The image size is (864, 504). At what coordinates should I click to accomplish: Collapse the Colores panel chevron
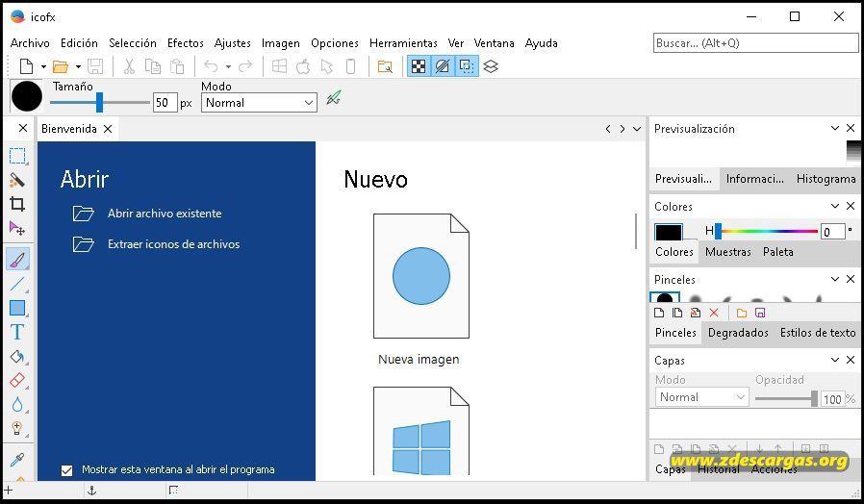pyautogui.click(x=835, y=206)
